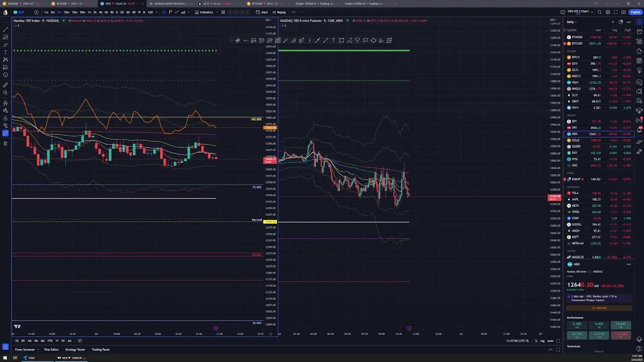The image size is (644, 362).
Task: Open the Trading Panel tab
Action: 101,349
